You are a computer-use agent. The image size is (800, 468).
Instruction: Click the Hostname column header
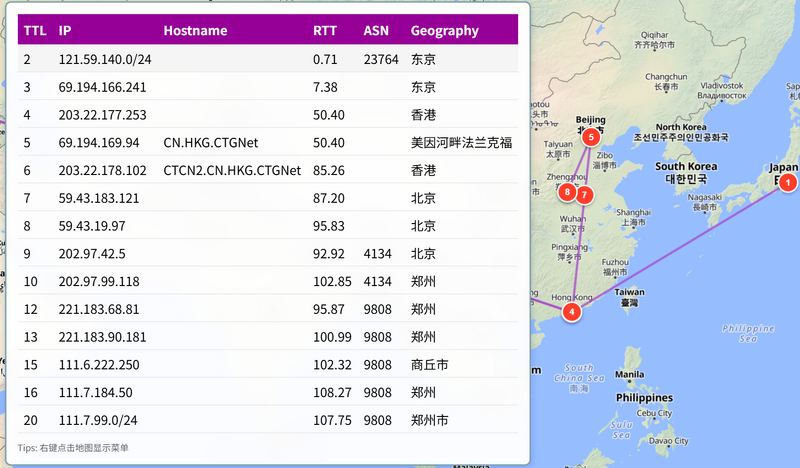pos(195,31)
